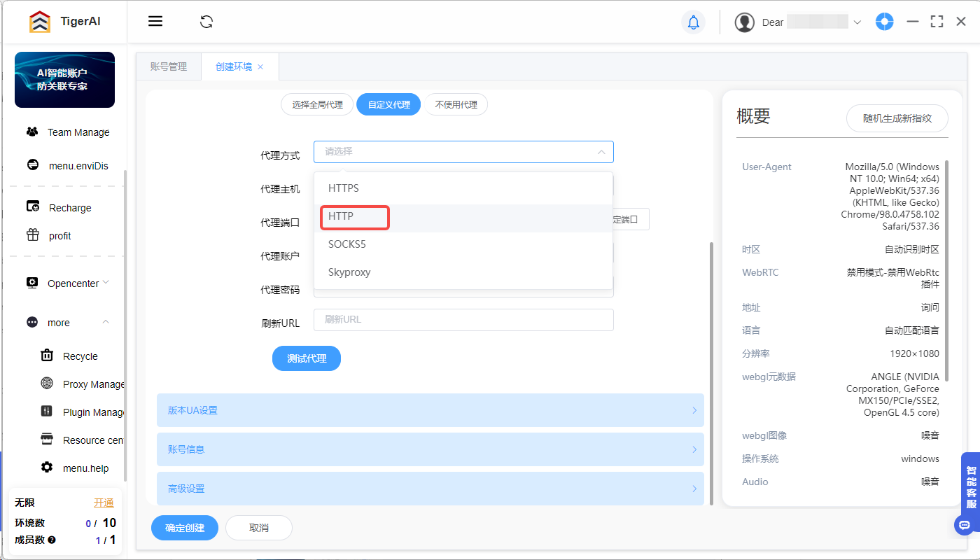Click the 取消 button
The height and width of the screenshot is (560, 980).
[259, 528]
